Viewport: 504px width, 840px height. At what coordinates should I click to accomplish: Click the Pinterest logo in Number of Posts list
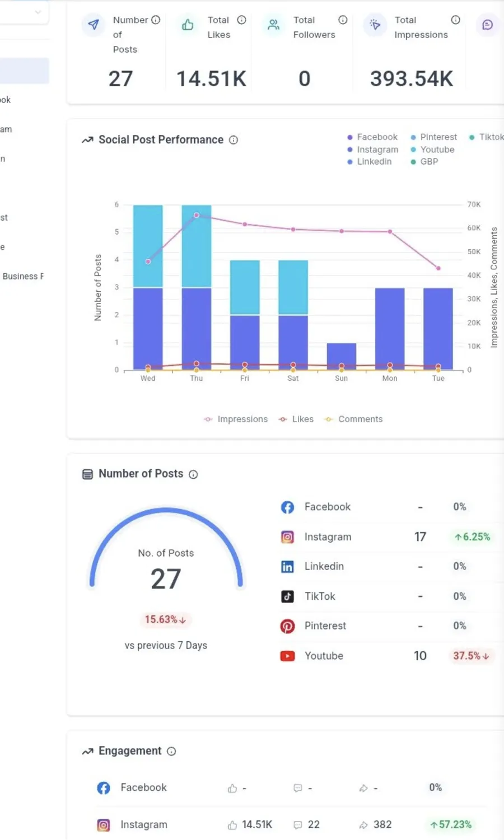pyautogui.click(x=287, y=626)
